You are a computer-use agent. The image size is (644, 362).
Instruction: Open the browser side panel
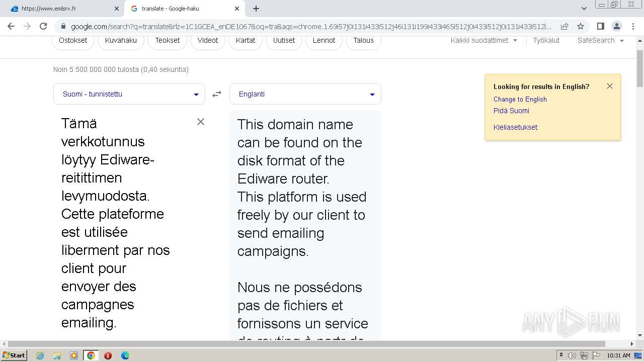(600, 26)
